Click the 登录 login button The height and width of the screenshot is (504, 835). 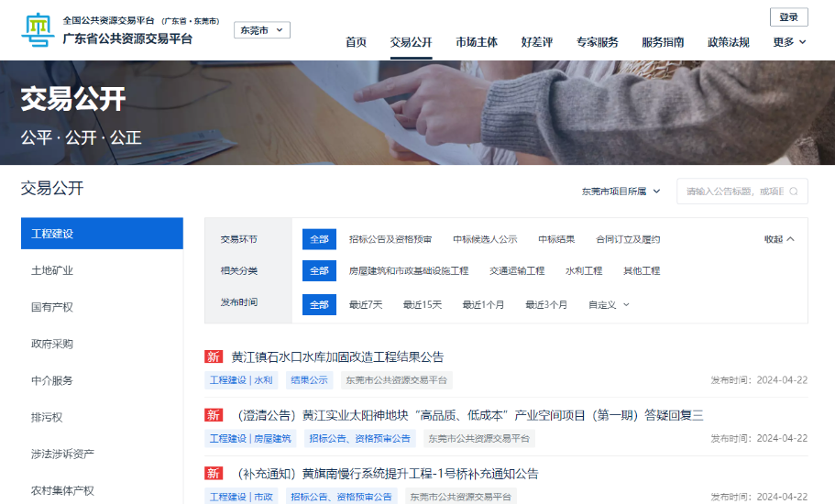(788, 17)
